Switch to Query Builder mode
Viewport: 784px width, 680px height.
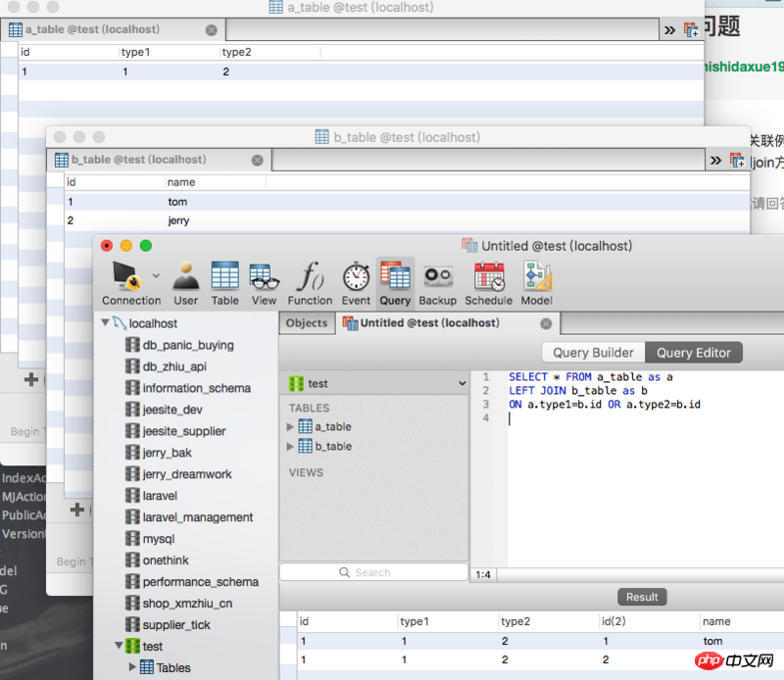click(593, 353)
